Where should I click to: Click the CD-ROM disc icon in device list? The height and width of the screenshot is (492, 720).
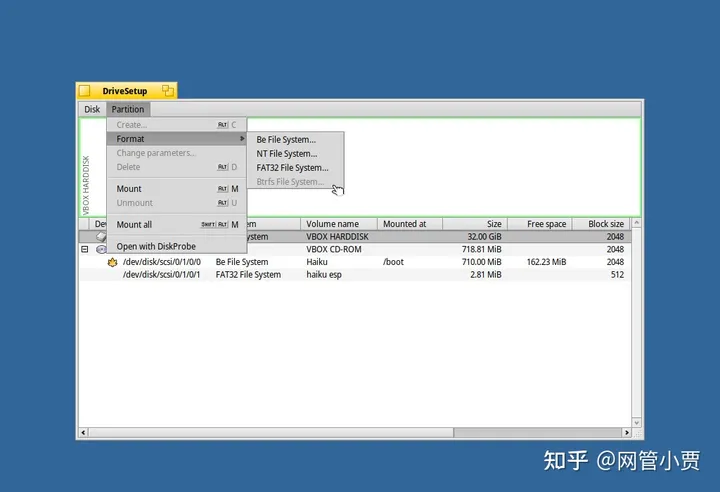click(x=101, y=249)
